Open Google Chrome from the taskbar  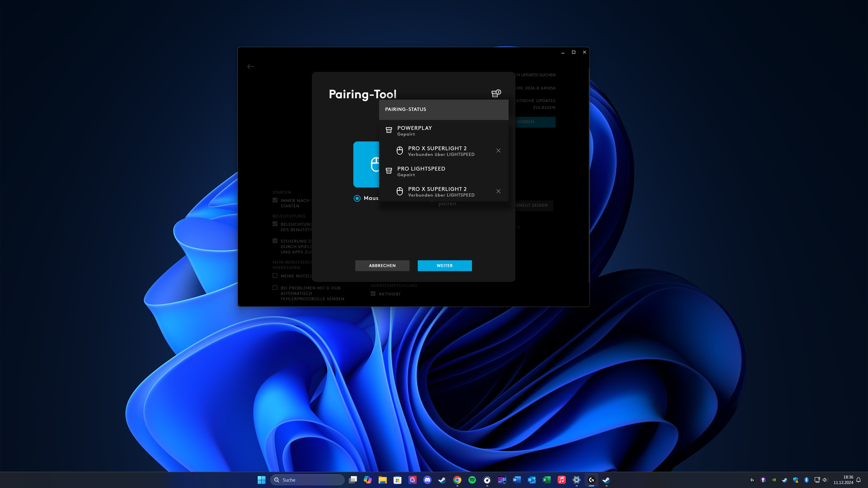(x=457, y=480)
